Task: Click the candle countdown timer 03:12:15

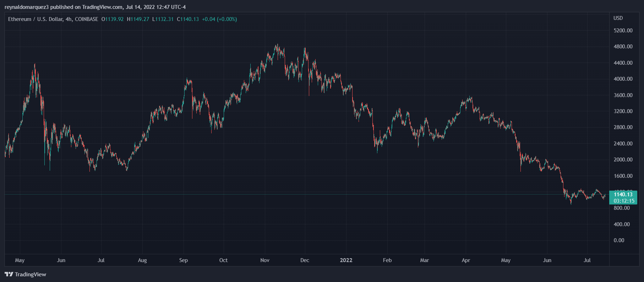Action: 624,201
